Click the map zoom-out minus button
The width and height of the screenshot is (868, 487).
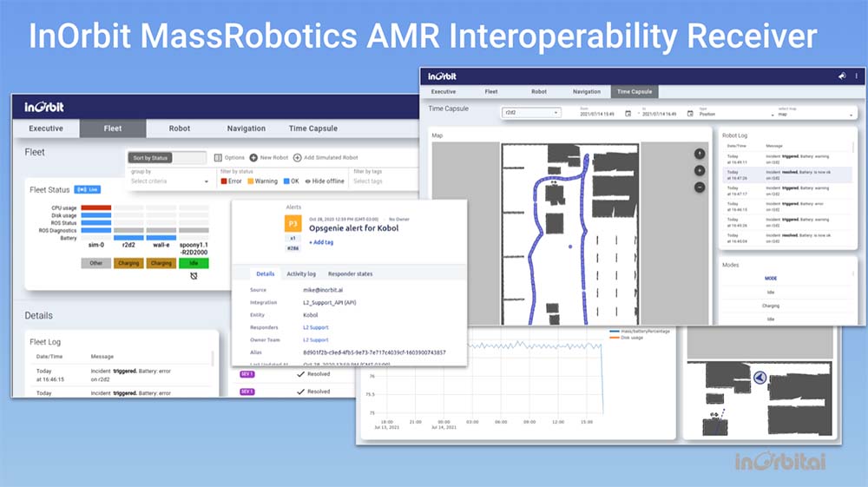pos(700,188)
